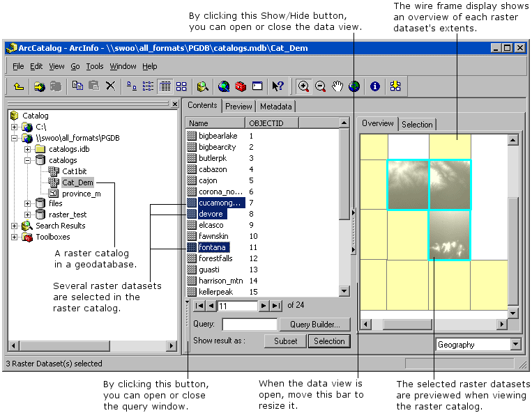The image size is (532, 413).
Task: Click the Up One Level toolbar icon
Action: [x=18, y=86]
